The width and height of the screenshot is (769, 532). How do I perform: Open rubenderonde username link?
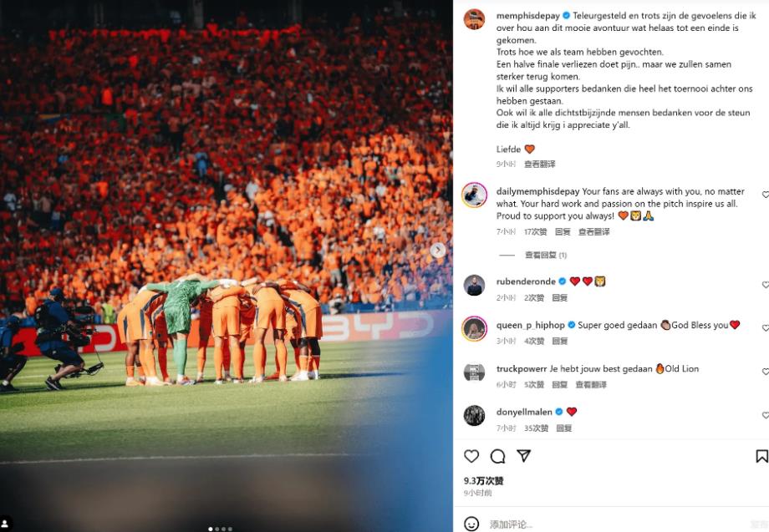pyautogui.click(x=526, y=281)
